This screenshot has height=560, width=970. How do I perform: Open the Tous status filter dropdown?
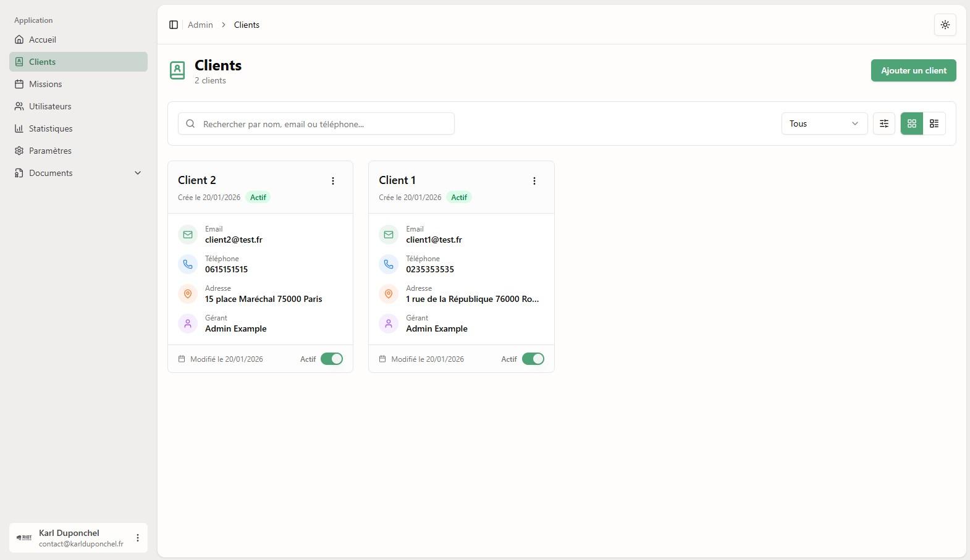pos(824,123)
